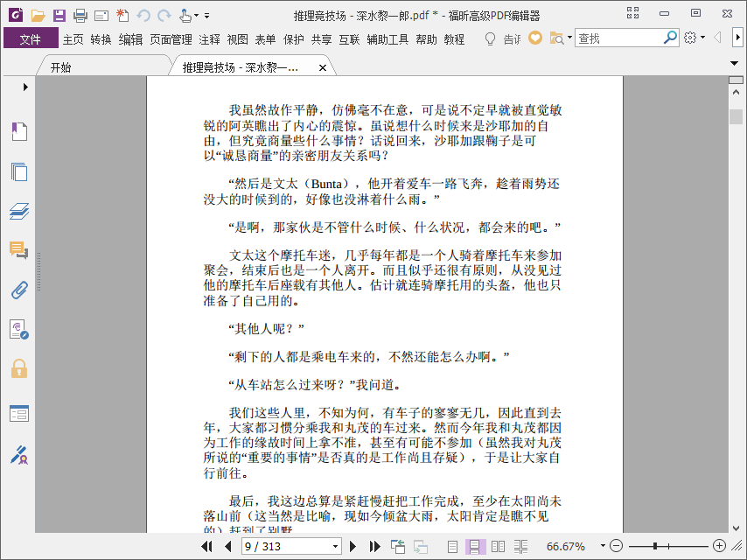
Task: Switch to the 主页 ribbon tab
Action: click(73, 39)
